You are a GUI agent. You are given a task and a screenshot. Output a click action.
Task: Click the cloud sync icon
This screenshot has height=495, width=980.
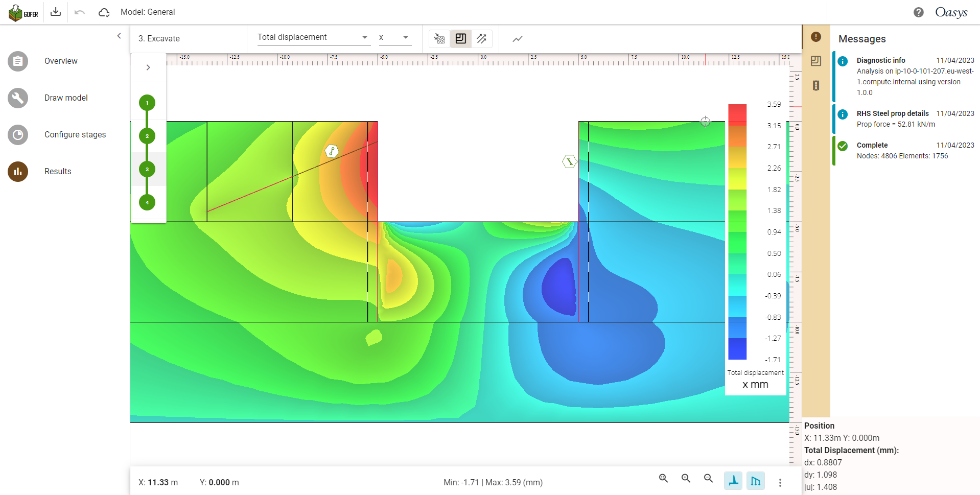104,12
